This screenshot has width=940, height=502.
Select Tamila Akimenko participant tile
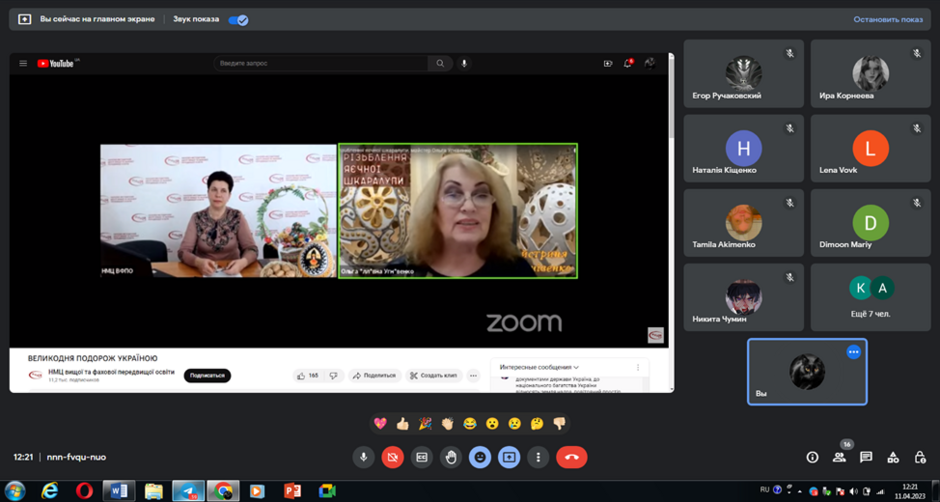tap(743, 223)
